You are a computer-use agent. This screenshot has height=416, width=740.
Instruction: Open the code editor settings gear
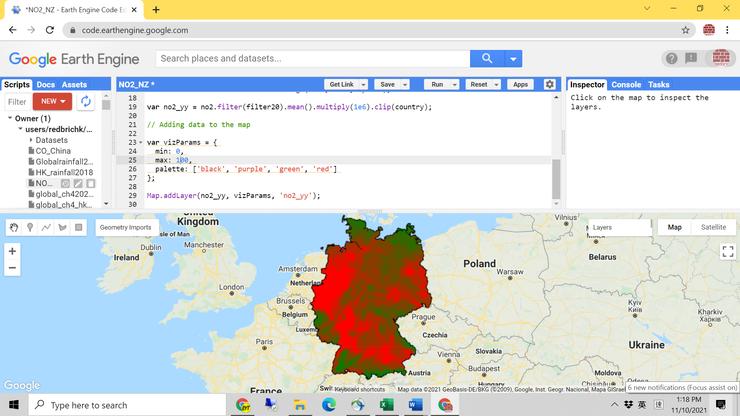[x=549, y=85]
